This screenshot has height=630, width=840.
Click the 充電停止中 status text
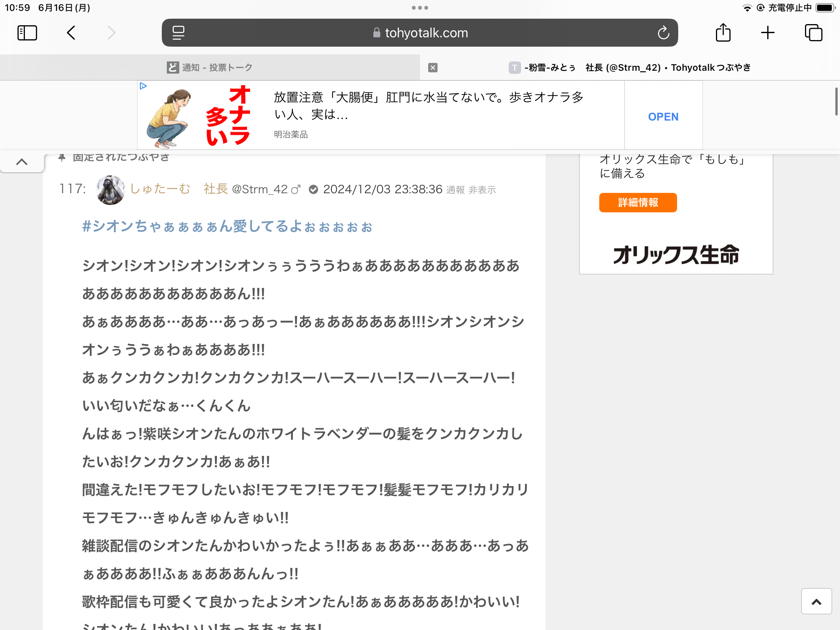click(790, 8)
